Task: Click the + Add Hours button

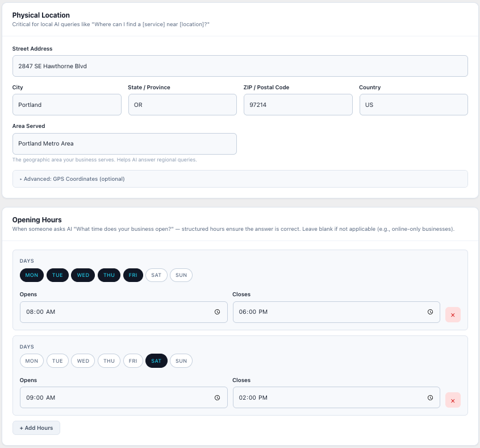Action: [36, 428]
